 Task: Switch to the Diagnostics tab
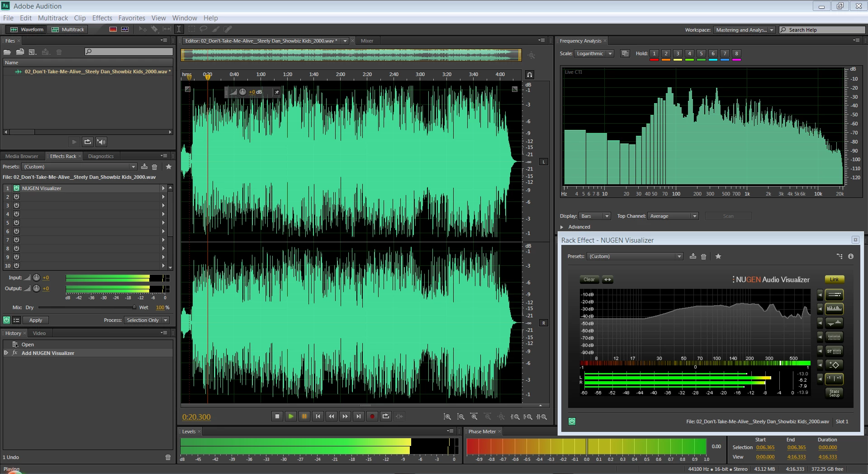coord(101,156)
